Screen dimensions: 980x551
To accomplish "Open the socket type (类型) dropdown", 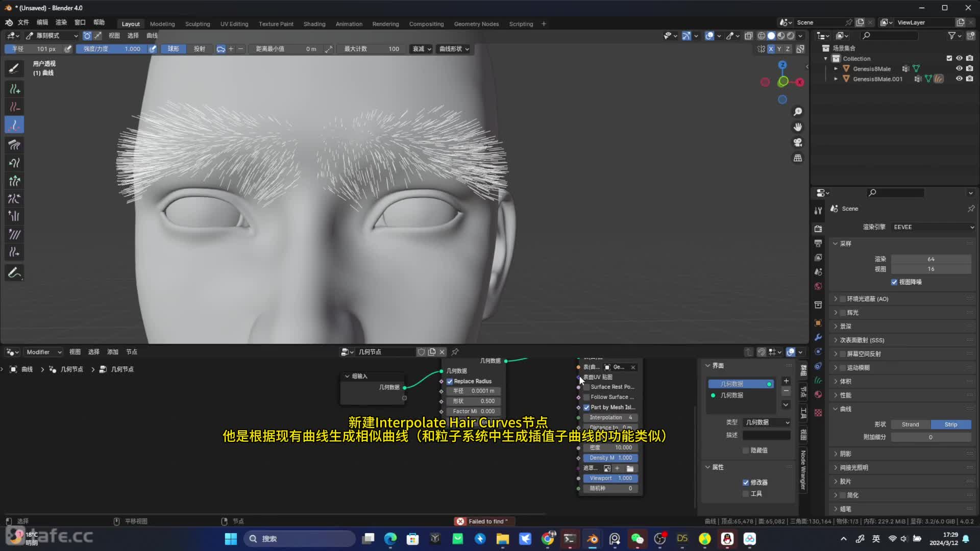I will click(x=767, y=422).
